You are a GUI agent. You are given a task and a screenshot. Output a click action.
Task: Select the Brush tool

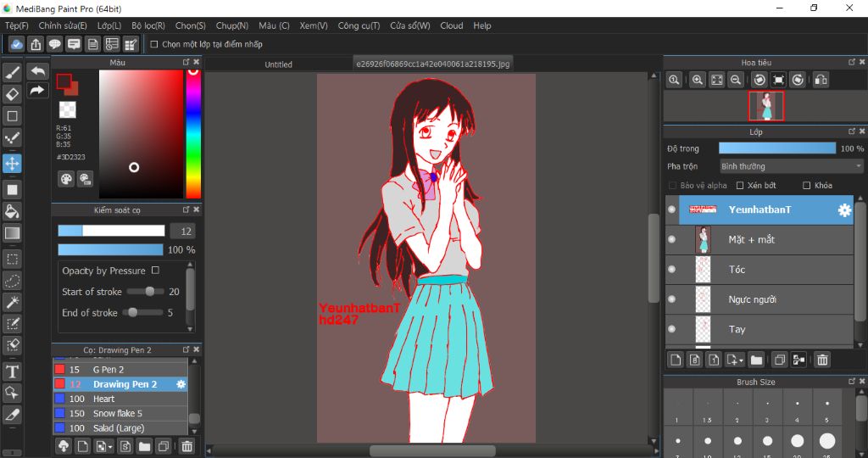12,72
